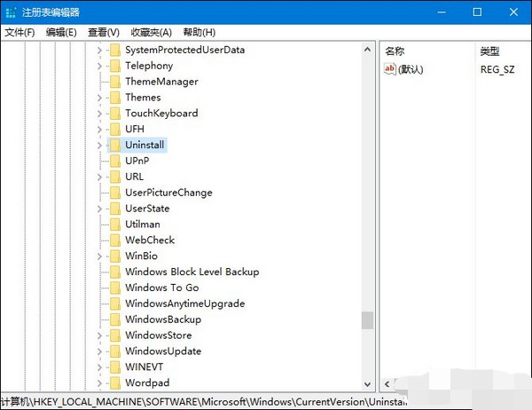Minimize the Registry Editor window
Viewport: 532px width, 410px height.
[x=442, y=12]
